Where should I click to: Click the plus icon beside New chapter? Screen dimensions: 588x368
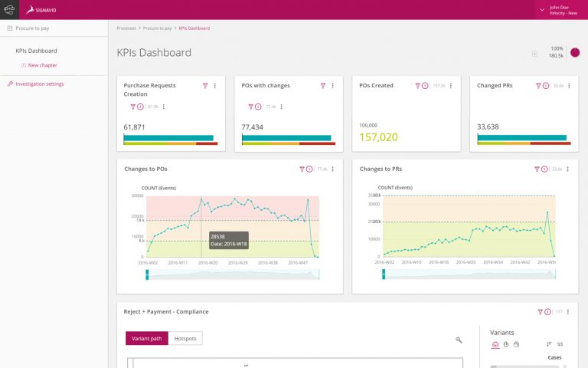(24, 65)
